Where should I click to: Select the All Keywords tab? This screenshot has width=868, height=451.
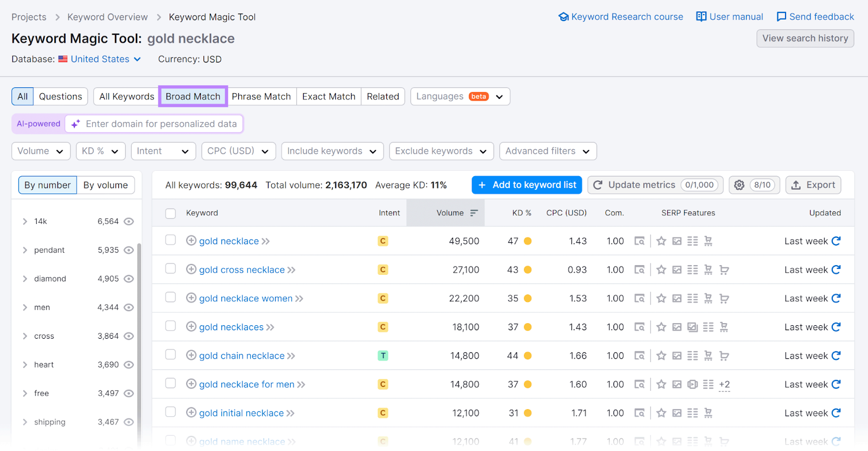pyautogui.click(x=126, y=96)
